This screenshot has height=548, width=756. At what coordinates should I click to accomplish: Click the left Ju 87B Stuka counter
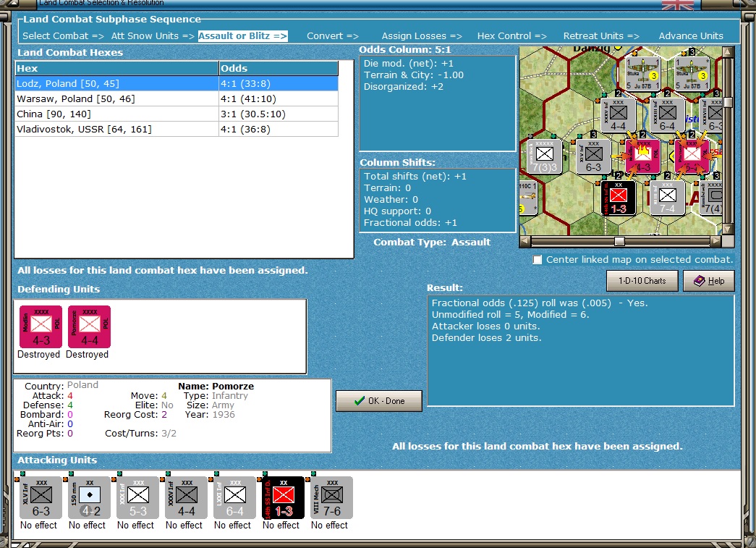coord(642,73)
